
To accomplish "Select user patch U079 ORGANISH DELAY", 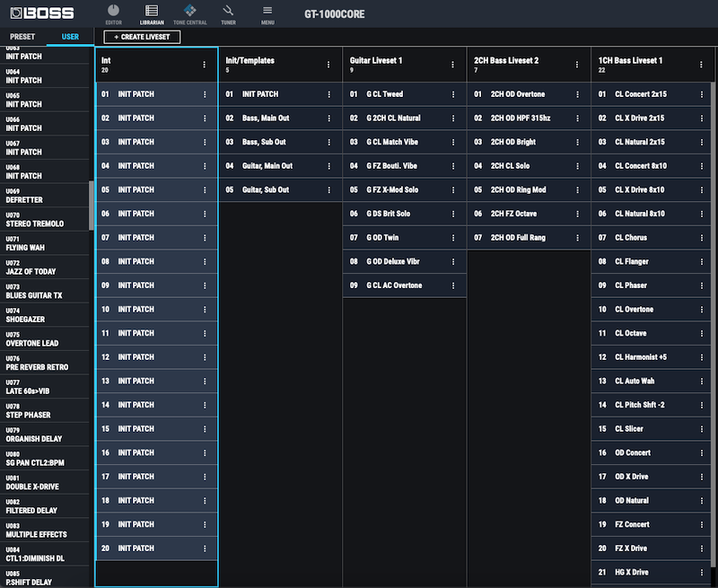I will click(44, 434).
